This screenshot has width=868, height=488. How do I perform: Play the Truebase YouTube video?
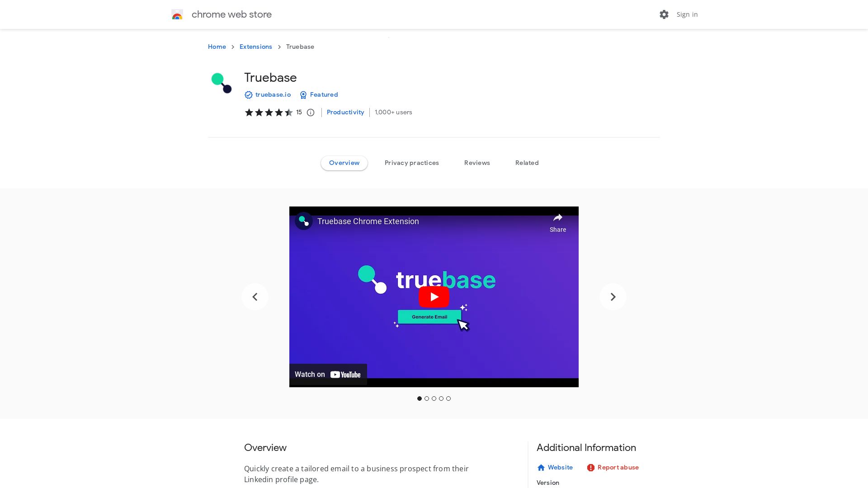coord(434,297)
